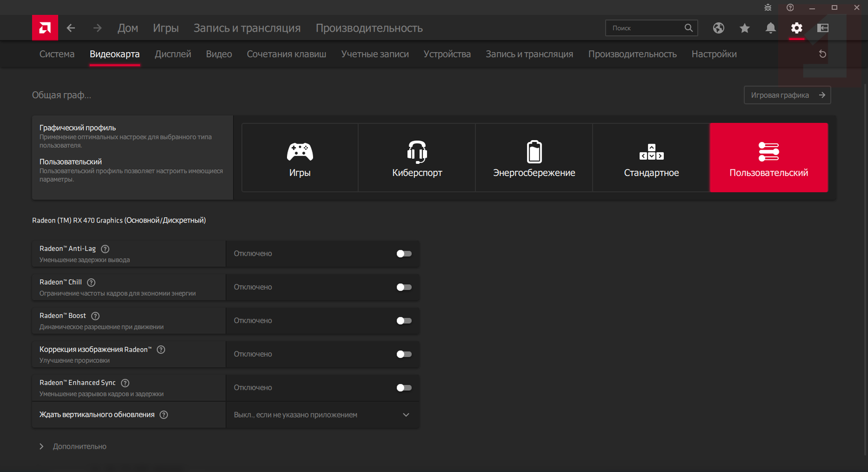
Task: Switch to the Дисплей settings tab
Action: [173, 54]
